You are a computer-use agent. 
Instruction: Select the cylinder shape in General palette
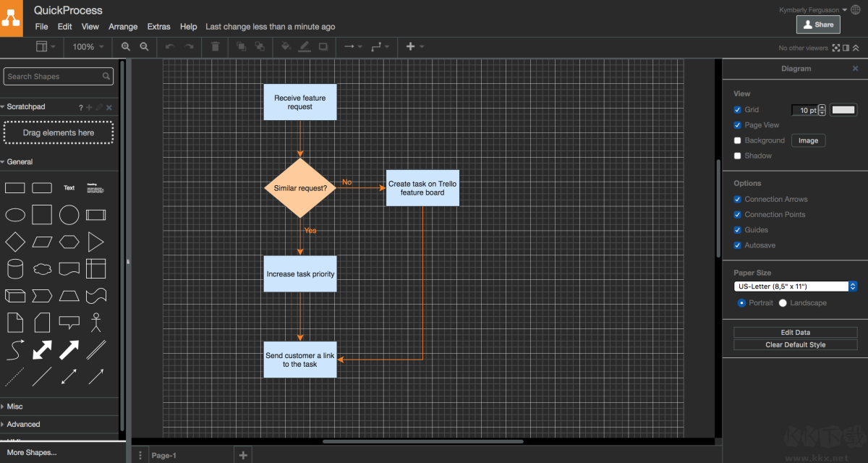15,269
